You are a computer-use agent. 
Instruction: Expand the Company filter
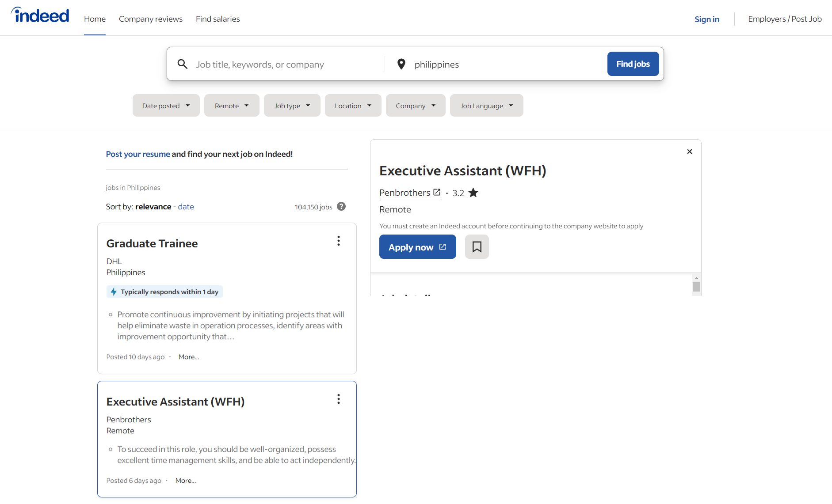pyautogui.click(x=416, y=106)
